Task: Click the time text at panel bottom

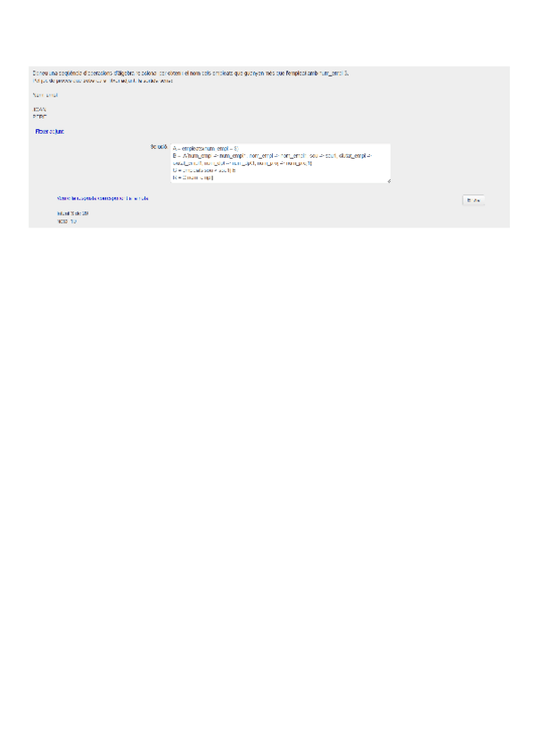Action: pos(67,221)
